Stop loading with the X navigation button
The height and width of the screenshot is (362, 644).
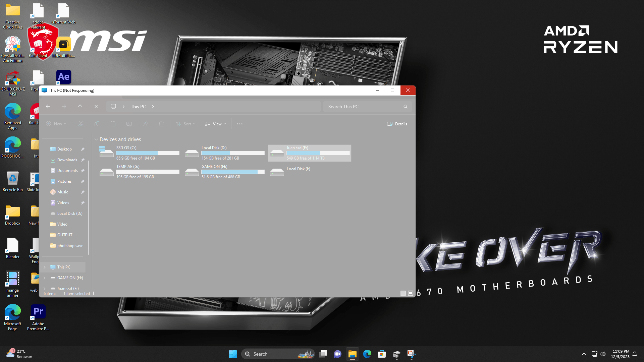(96, 107)
